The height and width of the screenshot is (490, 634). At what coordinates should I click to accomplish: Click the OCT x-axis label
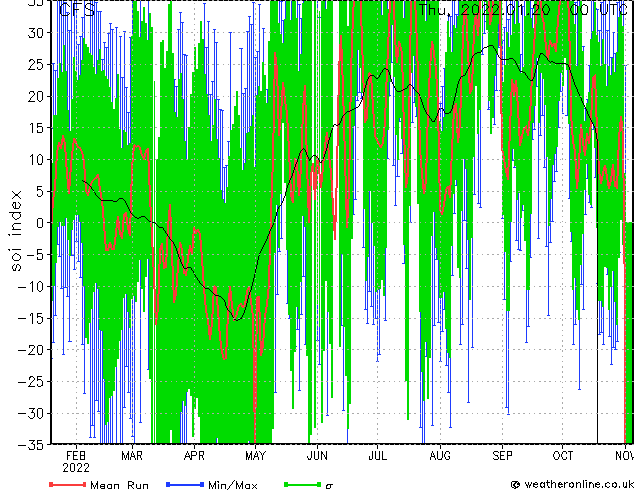point(563,456)
